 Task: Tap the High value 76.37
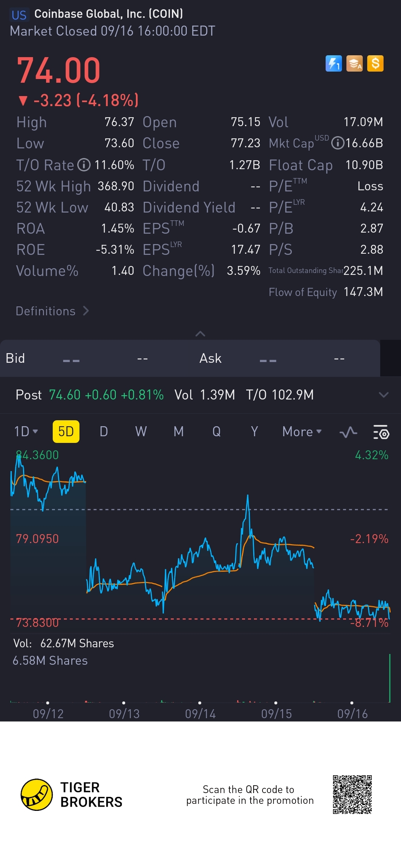tap(119, 122)
